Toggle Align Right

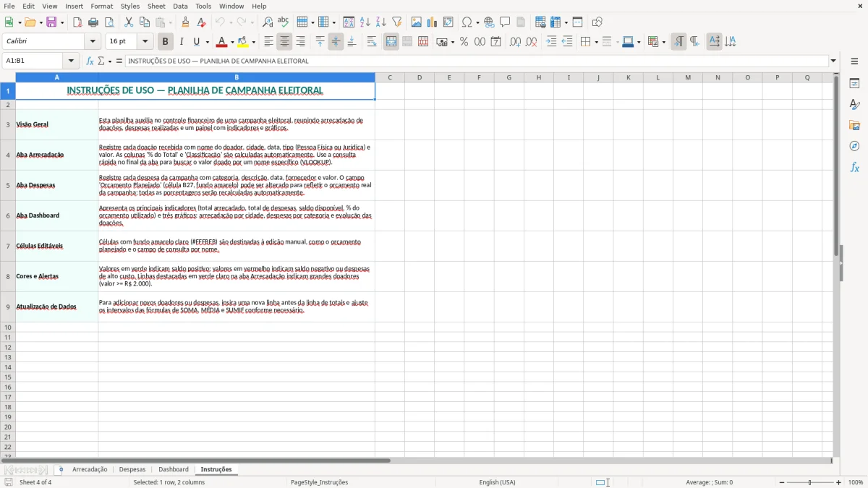(301, 42)
